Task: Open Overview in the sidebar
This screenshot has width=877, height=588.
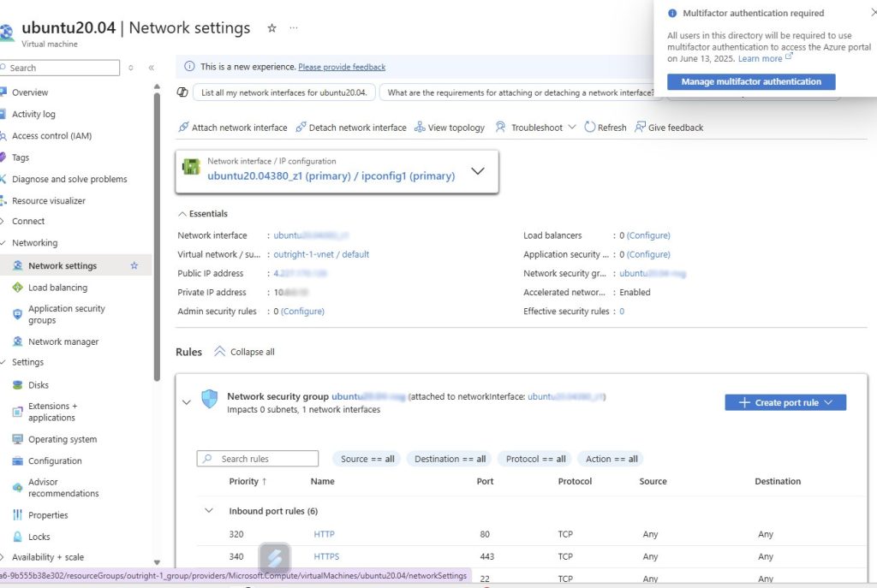Action: 30,92
